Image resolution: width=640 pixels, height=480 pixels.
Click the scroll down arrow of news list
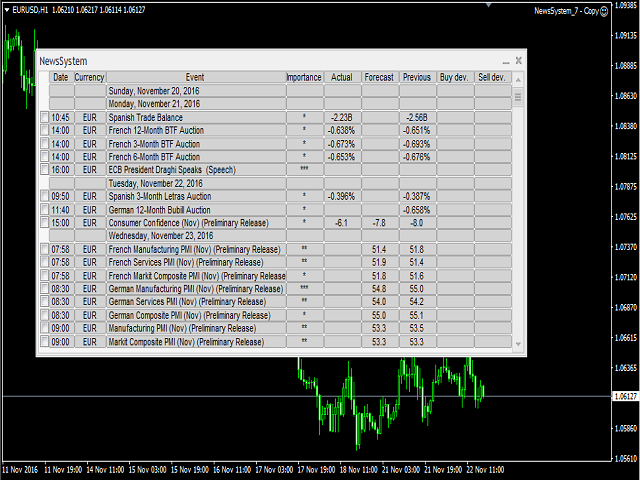pyautogui.click(x=518, y=344)
